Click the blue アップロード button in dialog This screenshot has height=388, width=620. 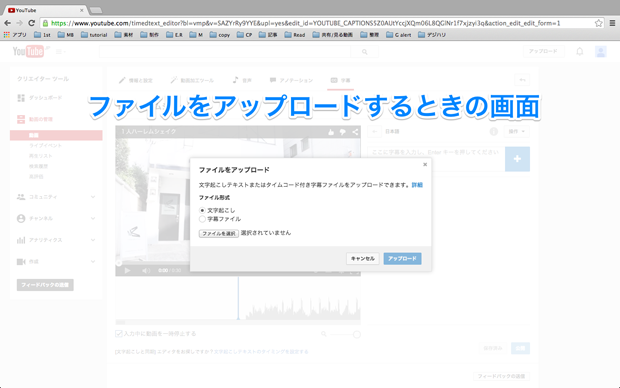[x=402, y=259]
